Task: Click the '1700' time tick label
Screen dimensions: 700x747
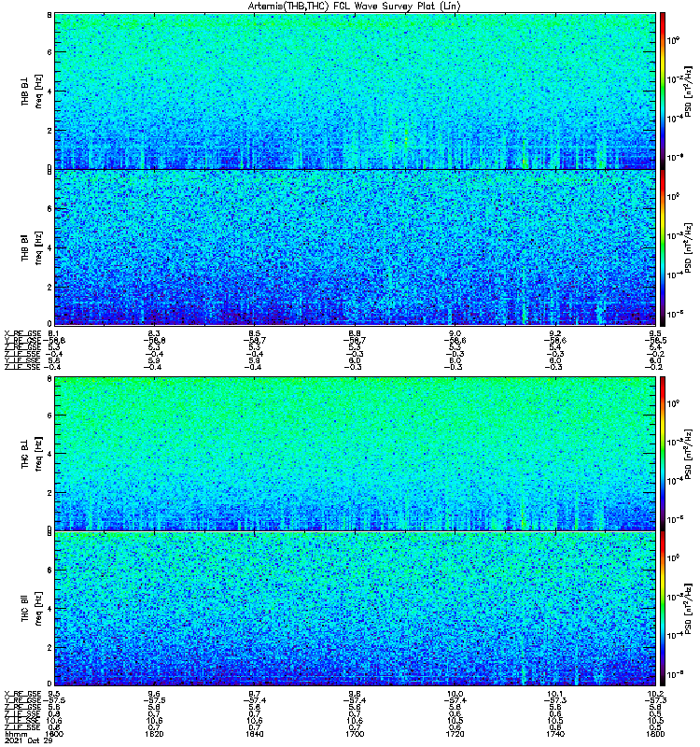Action: click(x=355, y=734)
